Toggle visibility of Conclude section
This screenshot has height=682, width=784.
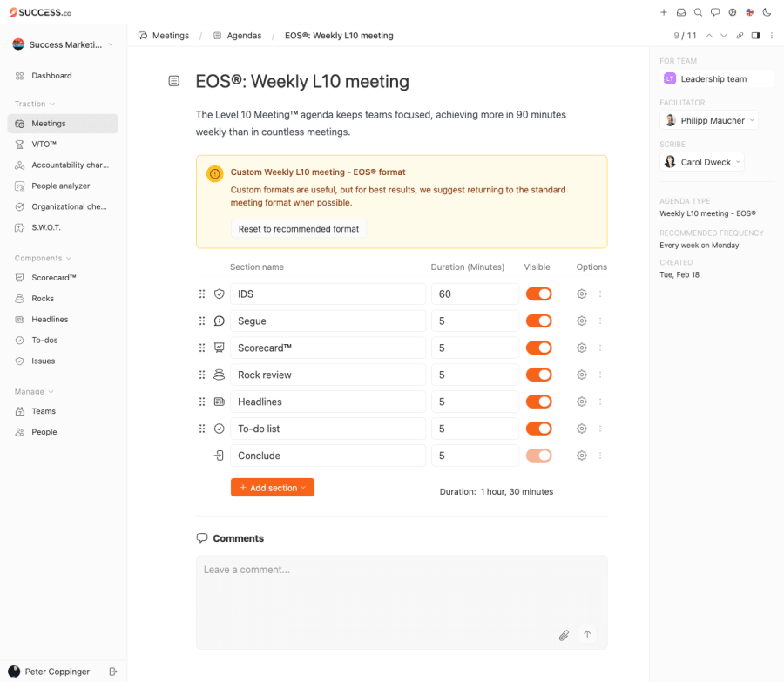click(538, 456)
